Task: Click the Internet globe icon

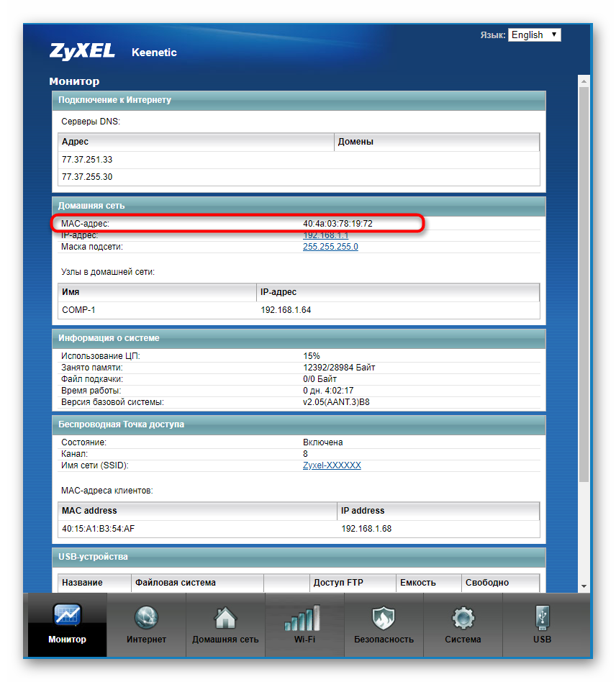Action: [146, 617]
